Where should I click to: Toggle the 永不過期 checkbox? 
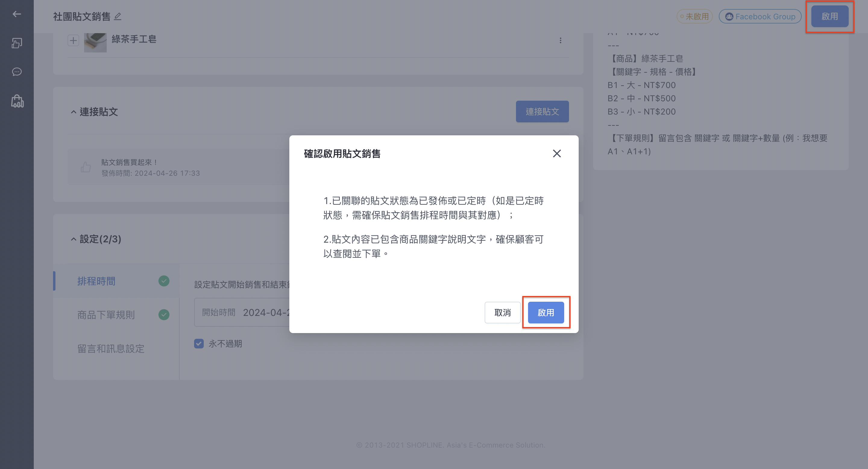[x=199, y=343]
